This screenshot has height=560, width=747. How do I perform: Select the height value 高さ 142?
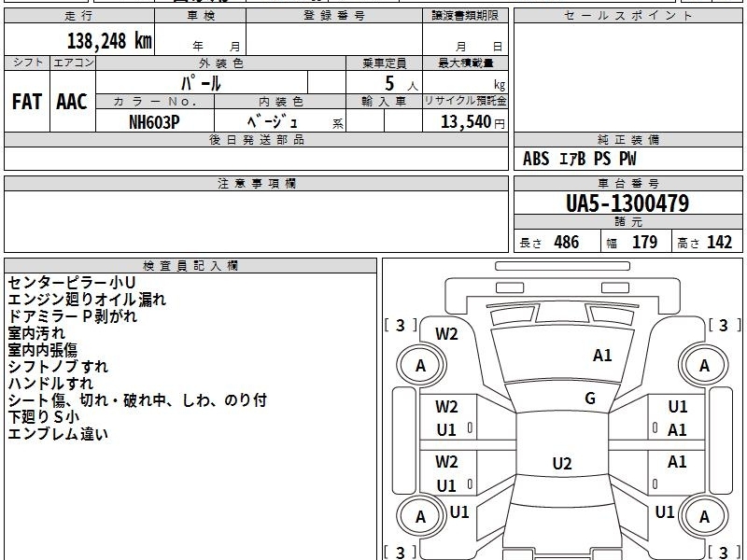(x=705, y=243)
